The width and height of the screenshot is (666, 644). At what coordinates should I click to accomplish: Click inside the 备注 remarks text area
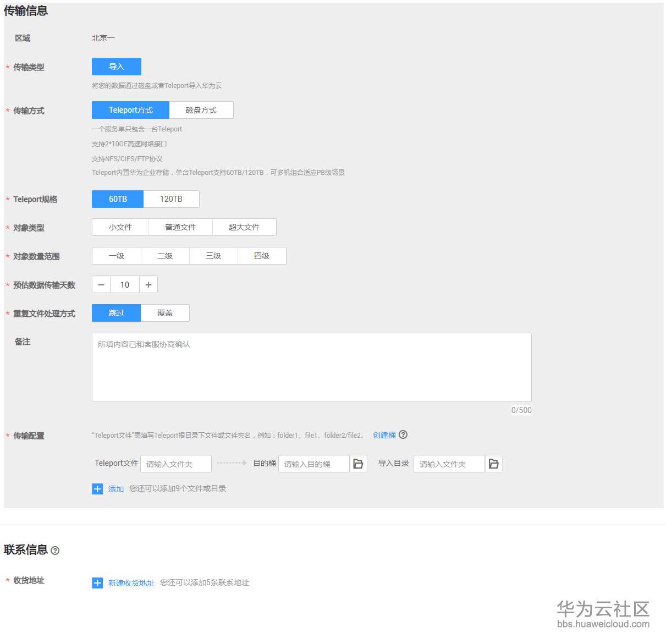(x=311, y=367)
